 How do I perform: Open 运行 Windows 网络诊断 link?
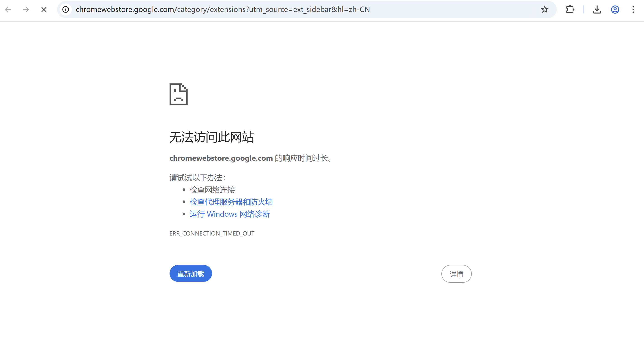[x=230, y=214]
